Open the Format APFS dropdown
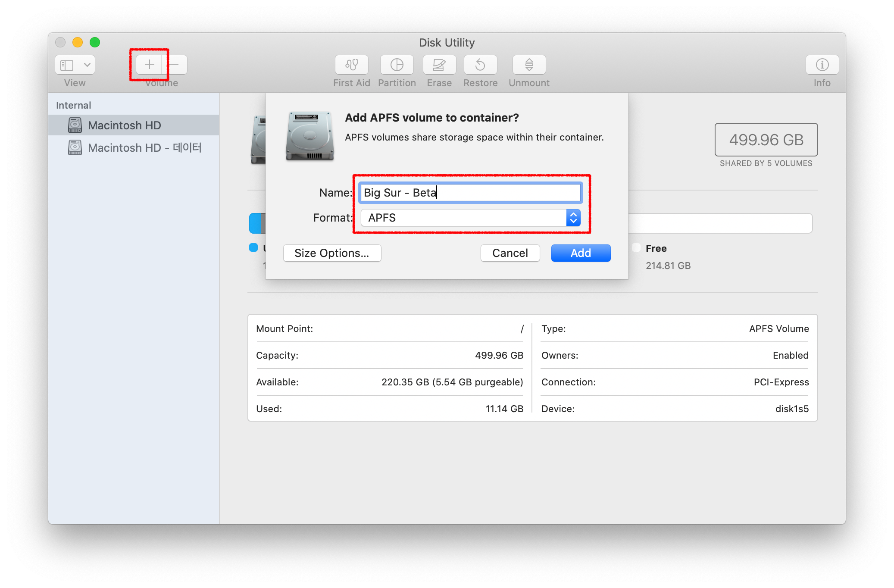894x588 pixels. 470,218
